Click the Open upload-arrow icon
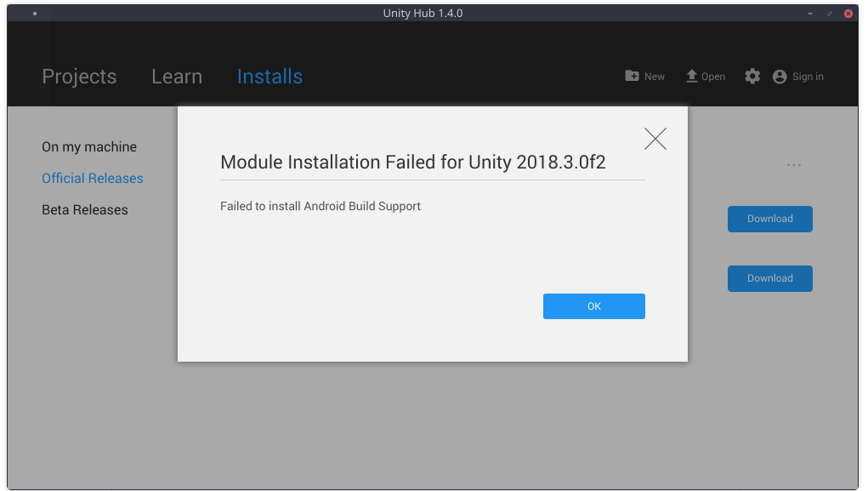868x491 pixels. [x=690, y=75]
